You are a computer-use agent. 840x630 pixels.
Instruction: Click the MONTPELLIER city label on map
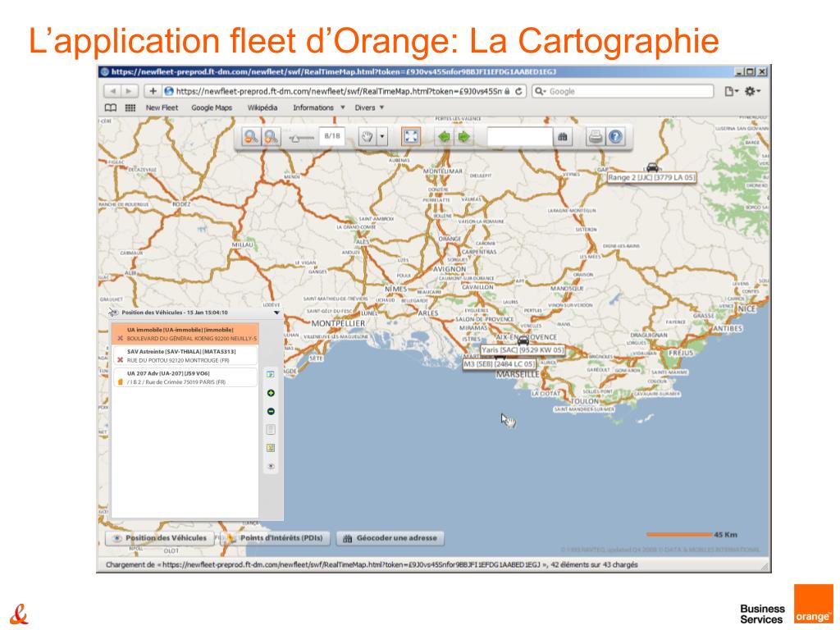pos(338,323)
